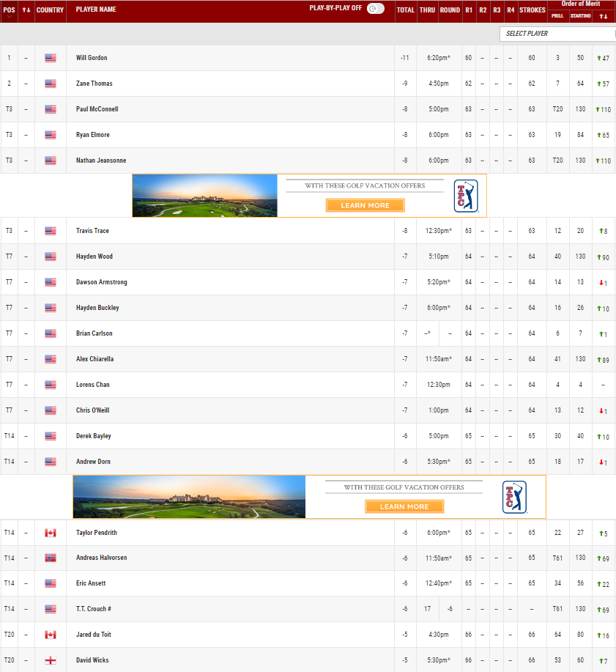616x672 pixels.
Task: Click LEARN MORE in the lower ad banner
Action: (x=404, y=506)
